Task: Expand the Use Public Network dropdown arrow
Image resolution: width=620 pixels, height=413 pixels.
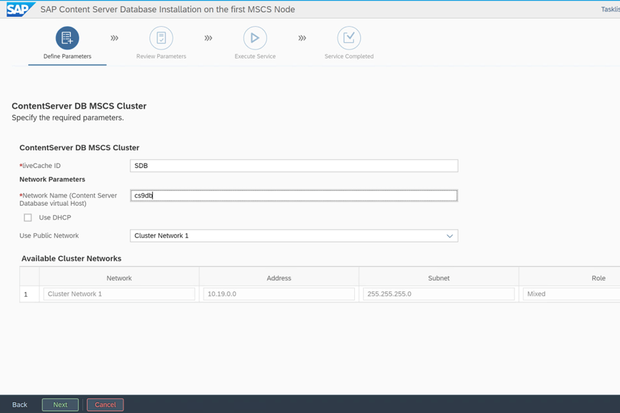Action: 450,236
